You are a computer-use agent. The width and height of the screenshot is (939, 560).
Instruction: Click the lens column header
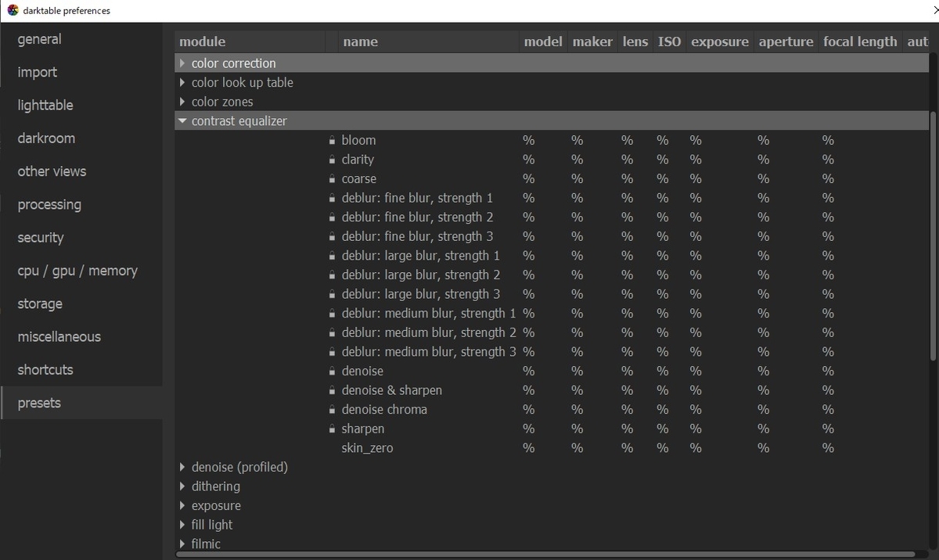pos(635,42)
